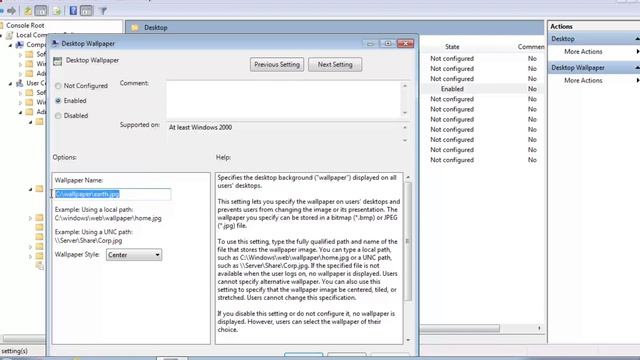Click the Up One Level toolbar icon

point(28,11)
